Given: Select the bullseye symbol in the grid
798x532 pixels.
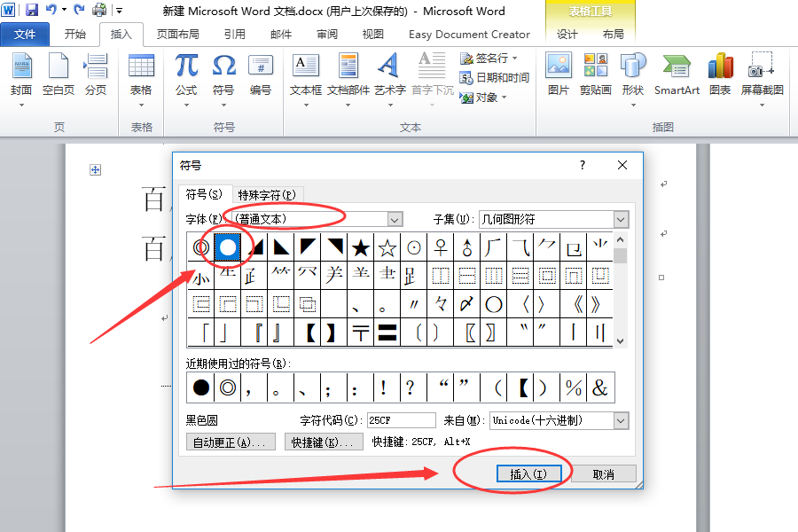Looking at the screenshot, I should pyautogui.click(x=201, y=247).
